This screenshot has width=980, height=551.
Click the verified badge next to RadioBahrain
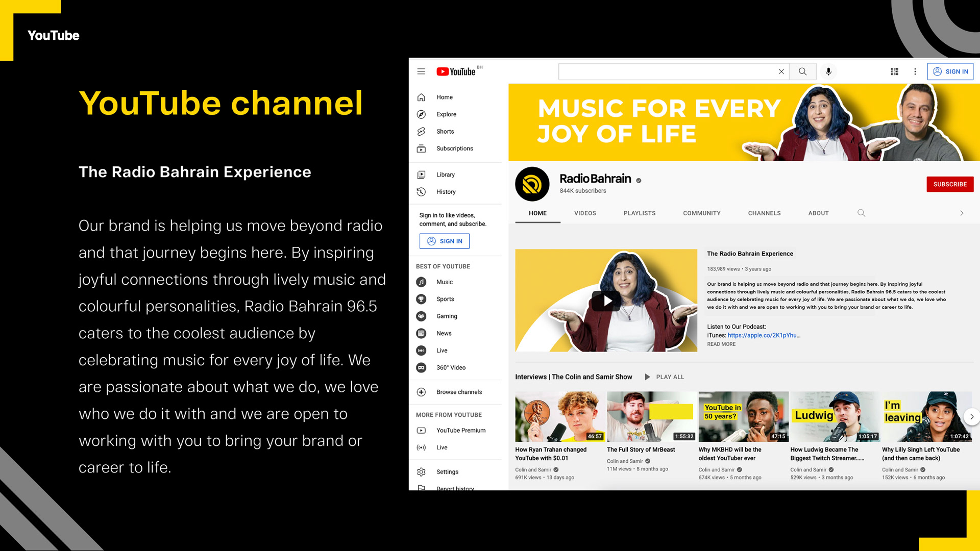point(639,180)
